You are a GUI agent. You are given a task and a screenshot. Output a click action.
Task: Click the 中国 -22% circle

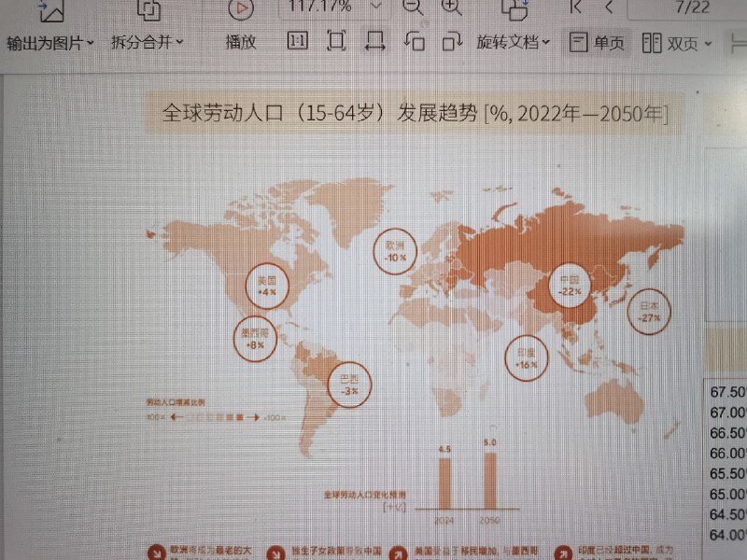[x=570, y=286]
